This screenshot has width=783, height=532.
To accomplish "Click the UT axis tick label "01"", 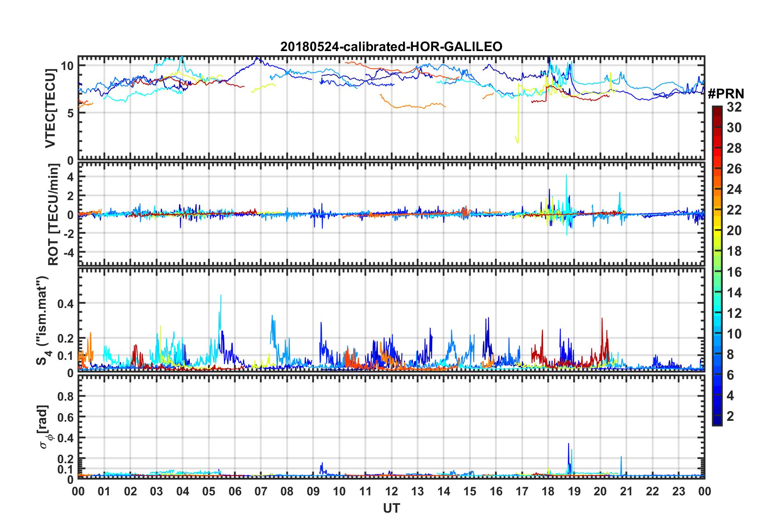I will pos(104,492).
